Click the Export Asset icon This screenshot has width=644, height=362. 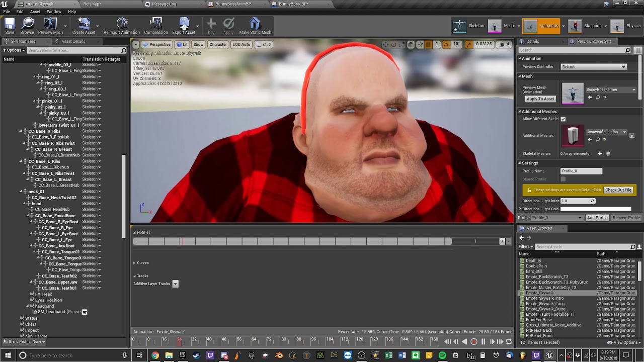point(184,26)
